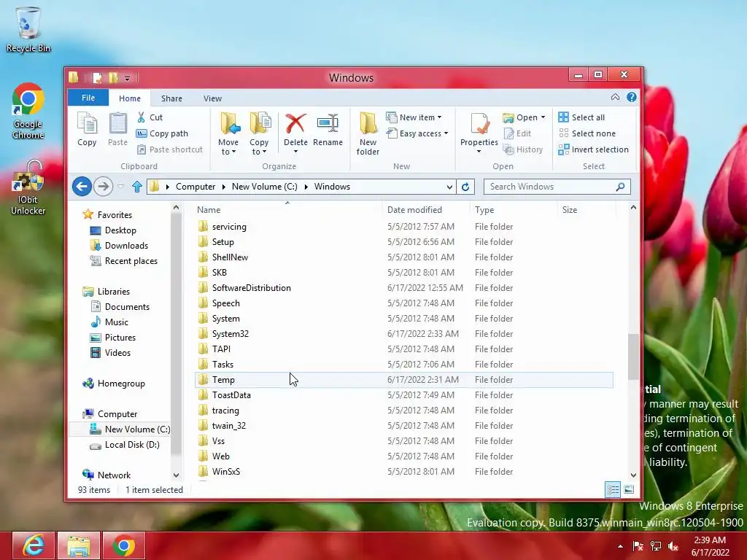747x560 pixels.
Task: Open the New item dropdown
Action: 414,117
